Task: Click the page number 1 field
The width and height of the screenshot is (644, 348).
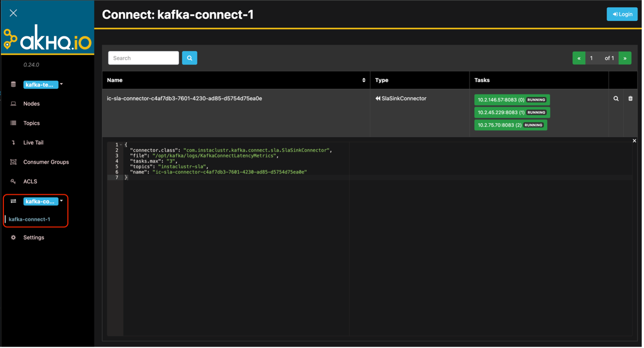Action: (592, 58)
